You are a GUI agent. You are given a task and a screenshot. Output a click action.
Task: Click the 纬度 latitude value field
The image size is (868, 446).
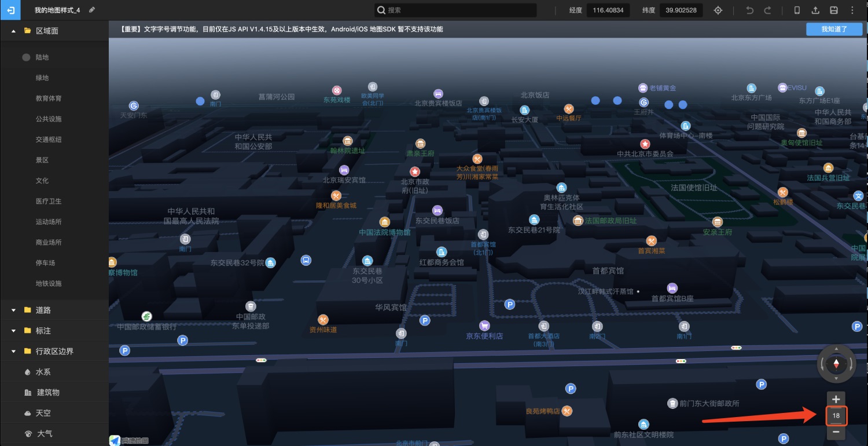(681, 10)
